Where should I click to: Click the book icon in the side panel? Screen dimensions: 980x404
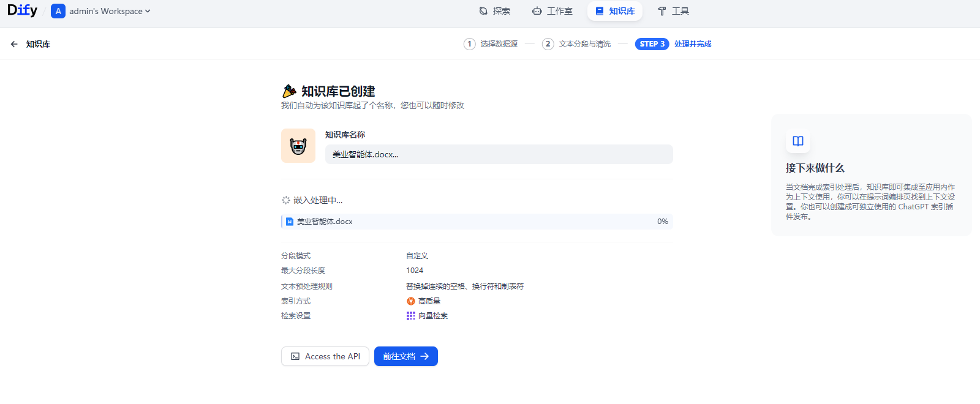(x=798, y=141)
